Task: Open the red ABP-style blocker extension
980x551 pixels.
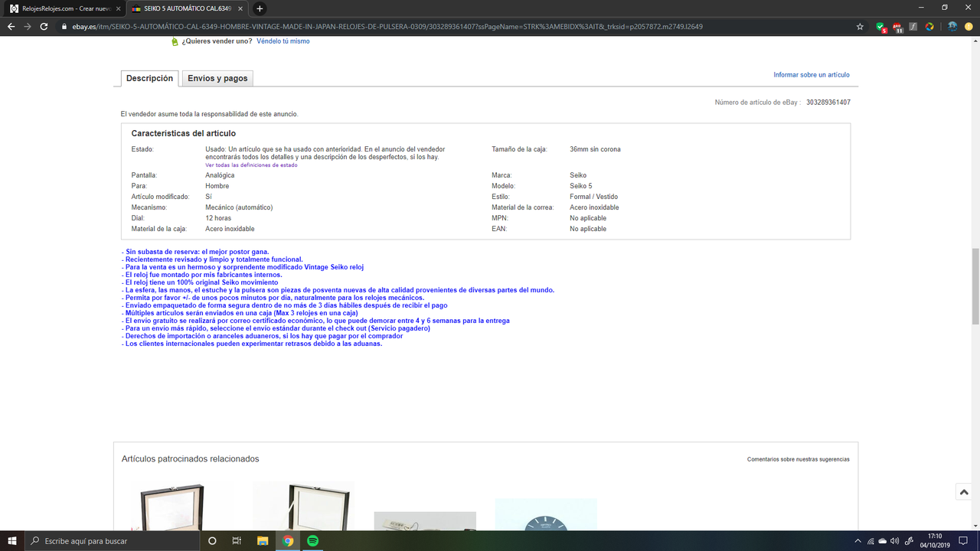Action: pos(897,26)
